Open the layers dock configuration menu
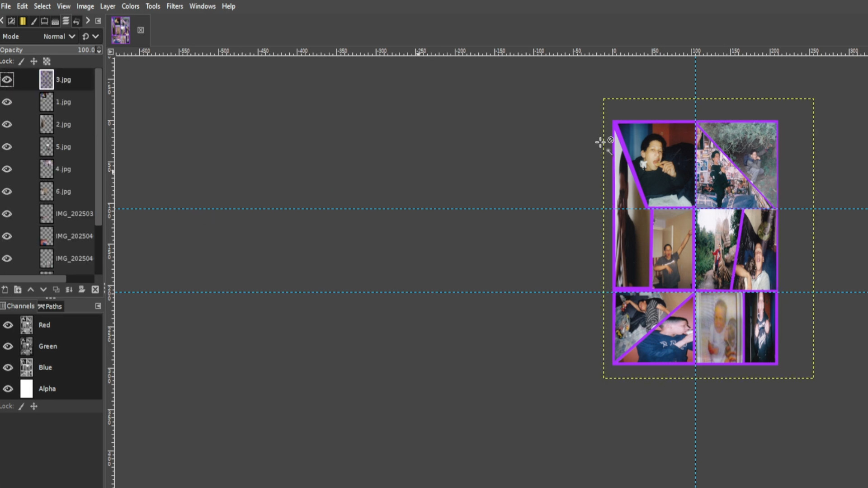 [98, 21]
